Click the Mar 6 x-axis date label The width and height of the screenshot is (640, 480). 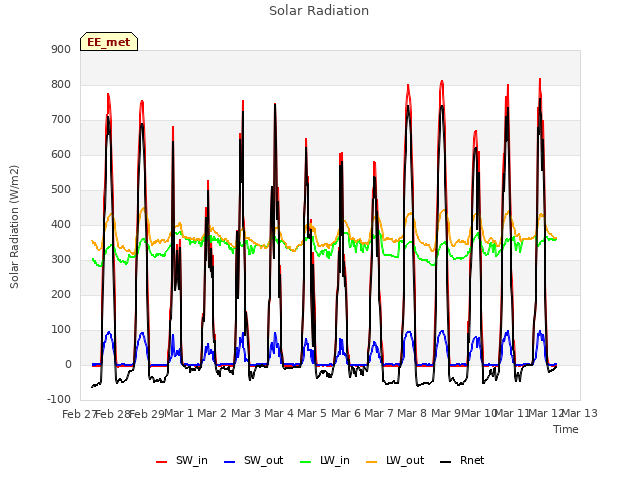[346, 413]
